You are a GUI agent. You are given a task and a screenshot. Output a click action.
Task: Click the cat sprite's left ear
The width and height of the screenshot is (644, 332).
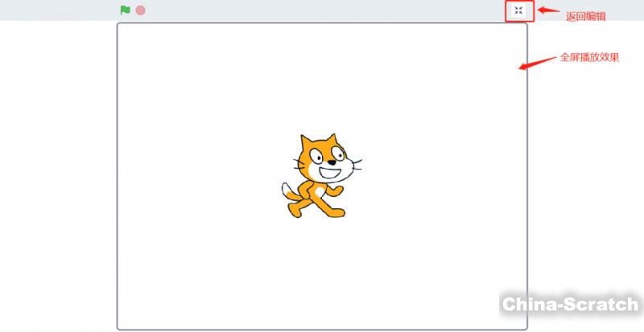(306, 142)
